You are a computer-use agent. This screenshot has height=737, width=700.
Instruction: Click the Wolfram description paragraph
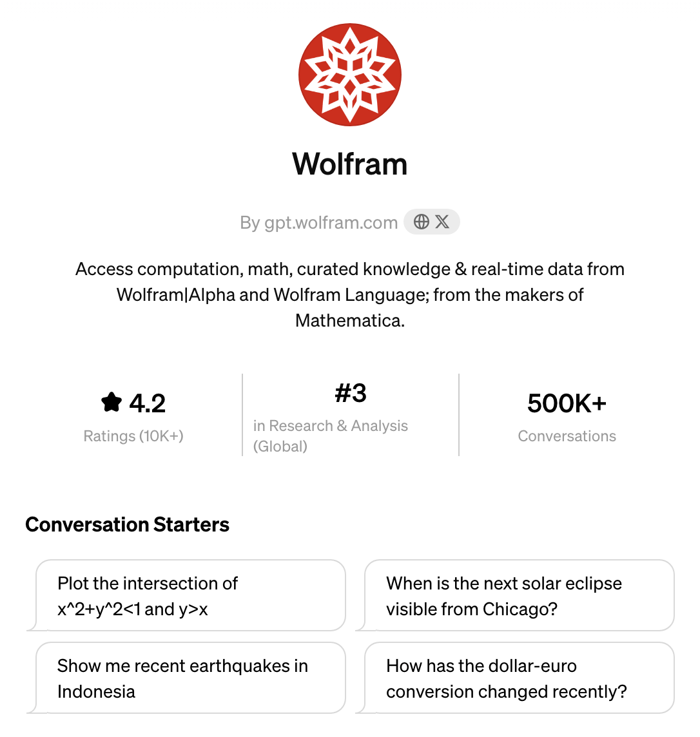350,294
